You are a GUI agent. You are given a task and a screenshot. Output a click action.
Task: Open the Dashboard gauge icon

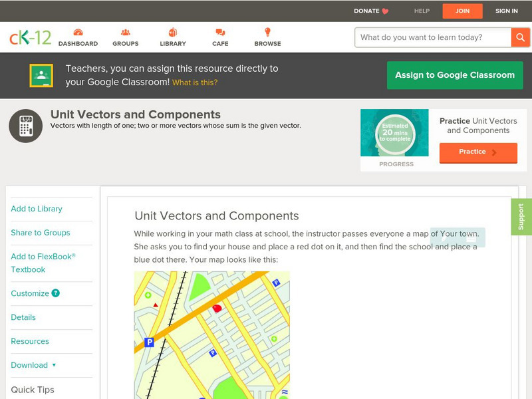pyautogui.click(x=78, y=32)
